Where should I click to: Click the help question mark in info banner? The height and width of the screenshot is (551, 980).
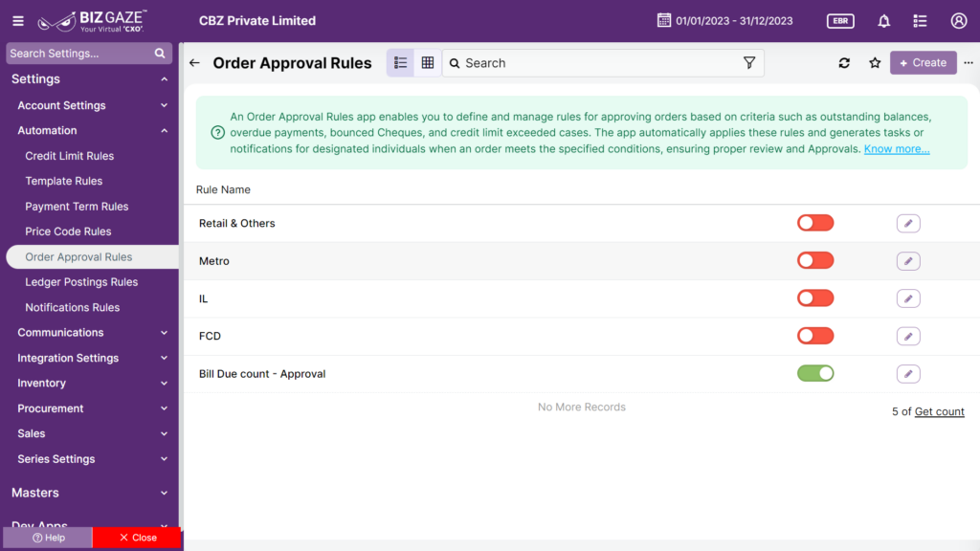point(217,132)
